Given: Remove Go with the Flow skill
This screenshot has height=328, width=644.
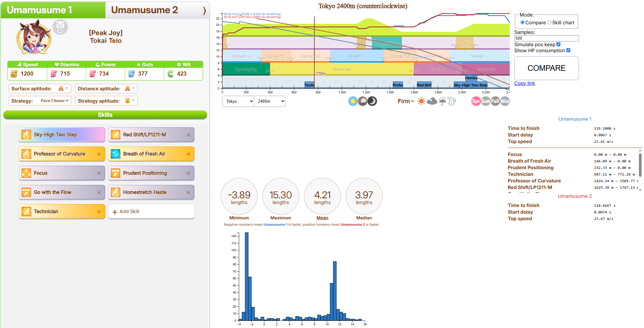Looking at the screenshot, I should 99,193.
